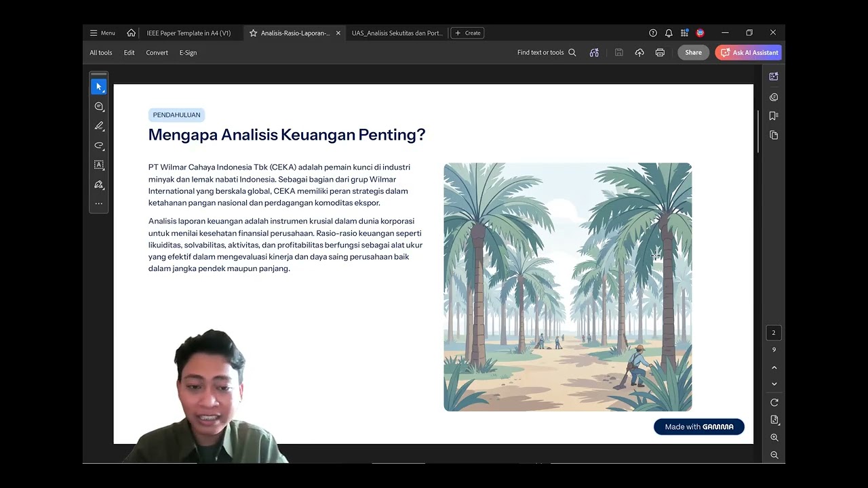The image size is (868, 488).
Task: Choose the Select arrow tool
Action: point(99,87)
